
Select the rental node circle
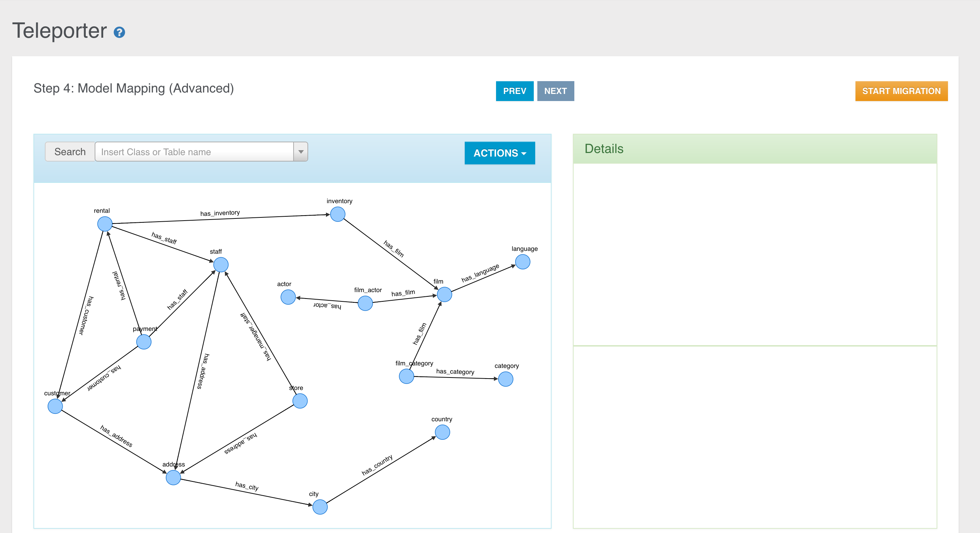click(x=105, y=224)
